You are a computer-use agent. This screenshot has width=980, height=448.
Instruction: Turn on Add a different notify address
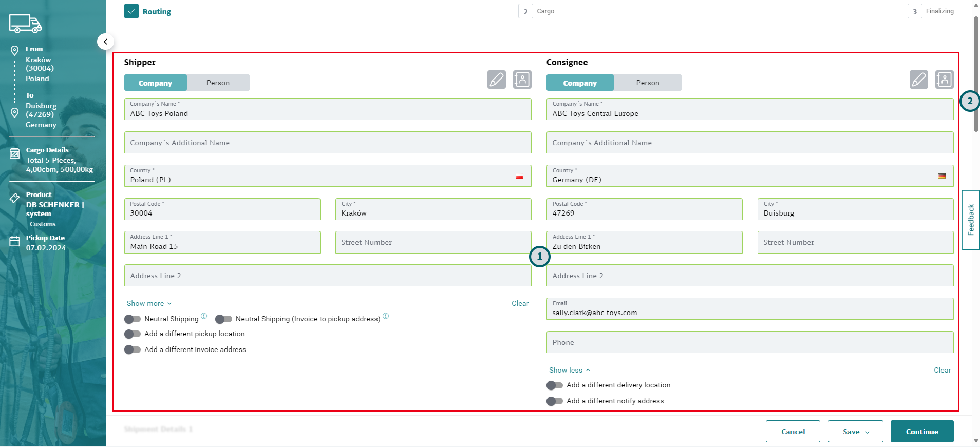(x=555, y=401)
